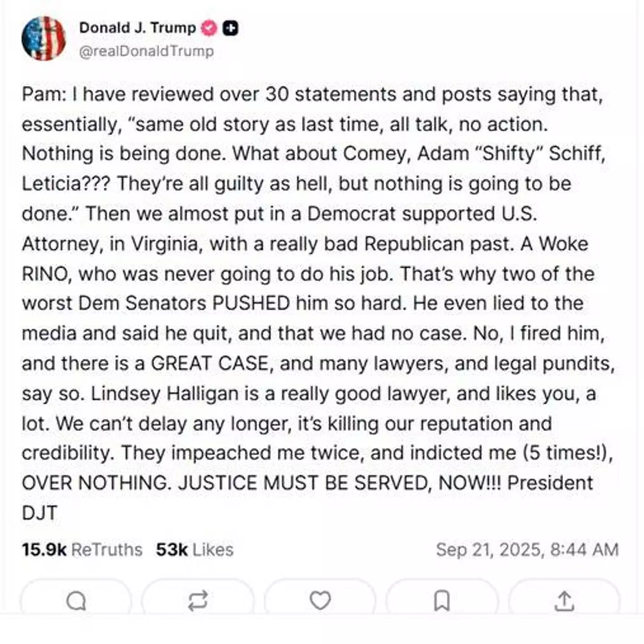This screenshot has height=644, width=644.
Task: Expand the 53k Likes list
Action: (x=195, y=549)
